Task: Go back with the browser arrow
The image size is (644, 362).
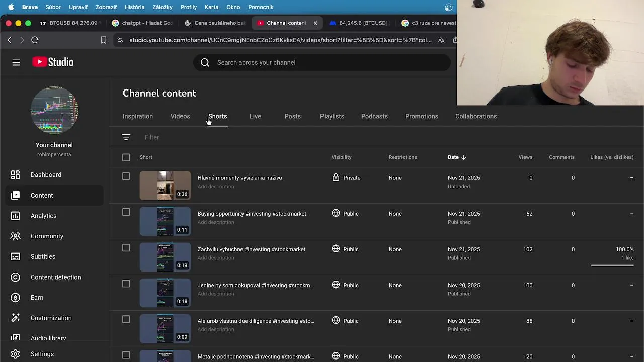Action: coord(9,40)
